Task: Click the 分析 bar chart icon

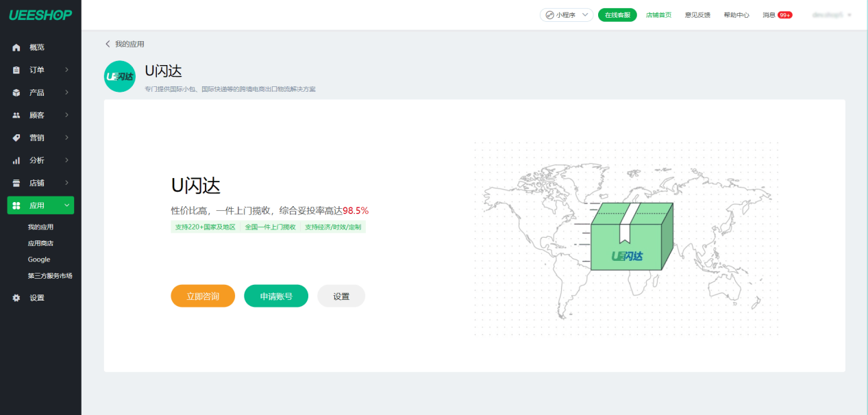Action: 16,160
